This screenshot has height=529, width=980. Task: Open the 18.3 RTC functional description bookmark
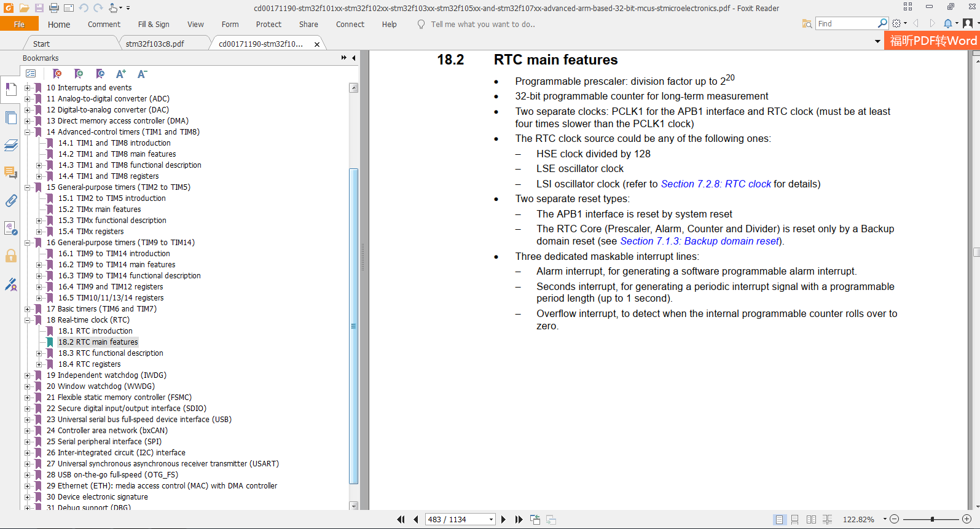[111, 353]
